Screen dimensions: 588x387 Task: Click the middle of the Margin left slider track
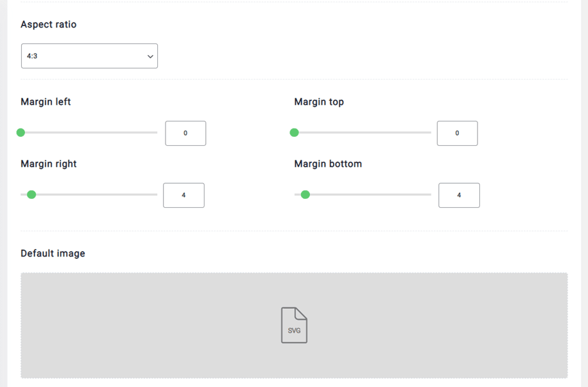coord(89,132)
